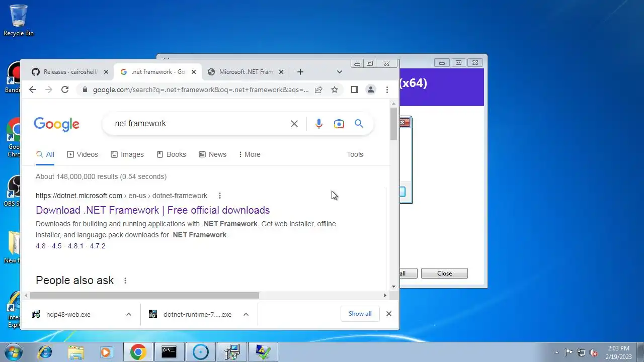Bookmark this page with the star icon
The width and height of the screenshot is (644, 362).
[x=335, y=89]
